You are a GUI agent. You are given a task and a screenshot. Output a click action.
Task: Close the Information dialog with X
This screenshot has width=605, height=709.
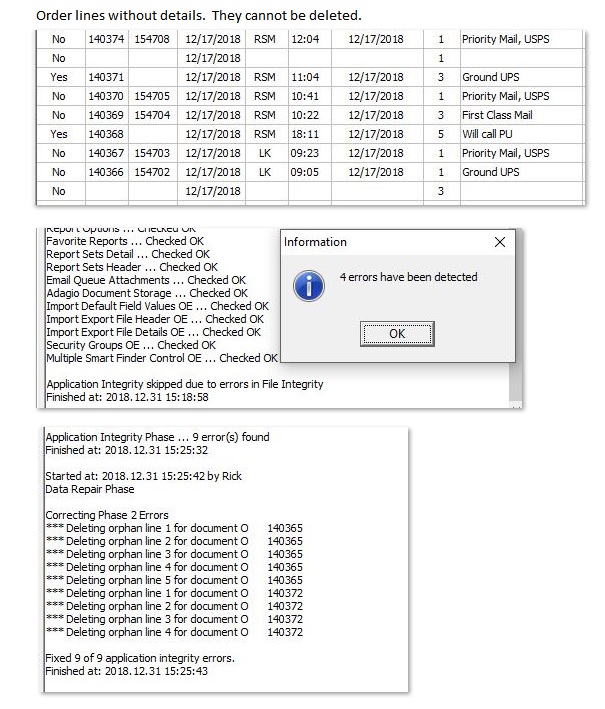pyautogui.click(x=500, y=242)
